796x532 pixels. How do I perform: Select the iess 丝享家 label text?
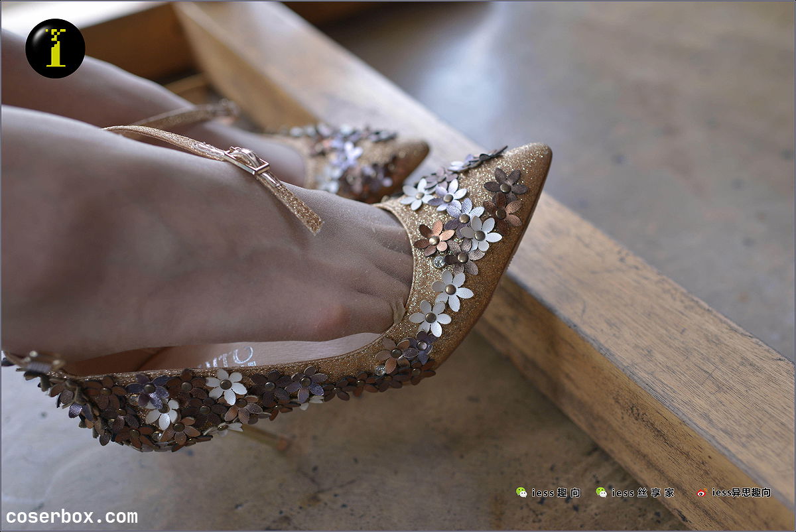coord(642,492)
